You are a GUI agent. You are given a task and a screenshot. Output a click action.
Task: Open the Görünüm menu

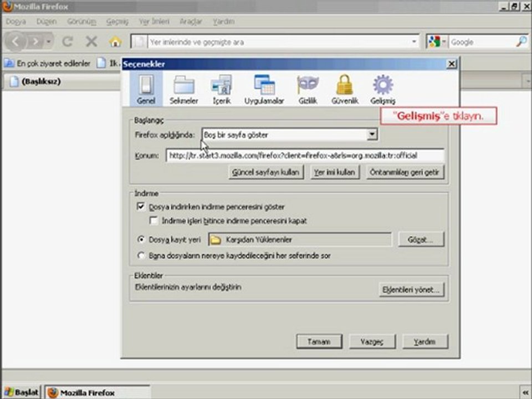81,22
